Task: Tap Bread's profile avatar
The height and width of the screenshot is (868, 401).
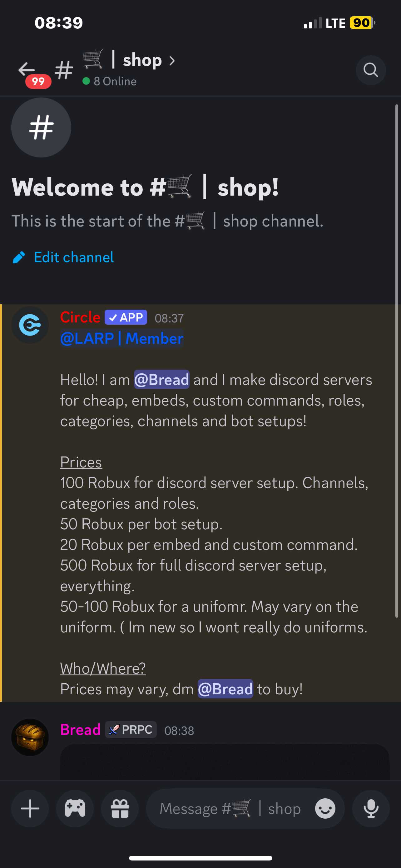Action: (30, 737)
